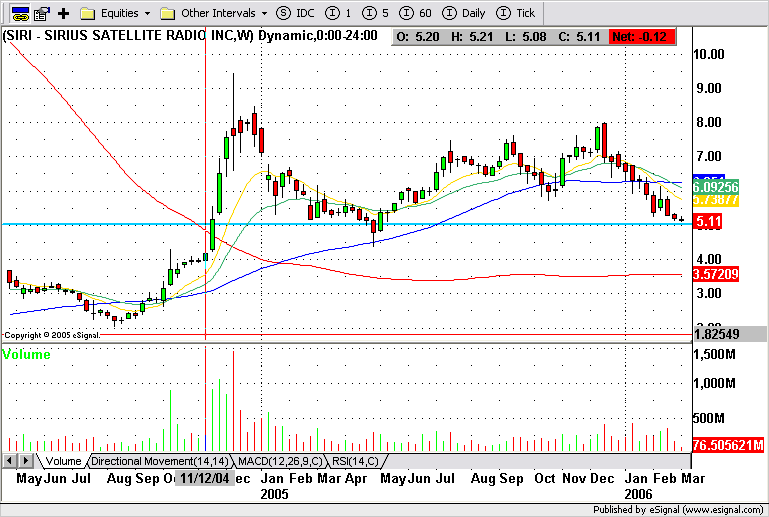Select the Tick interval button
This screenshot has height=517, width=769.
point(515,13)
